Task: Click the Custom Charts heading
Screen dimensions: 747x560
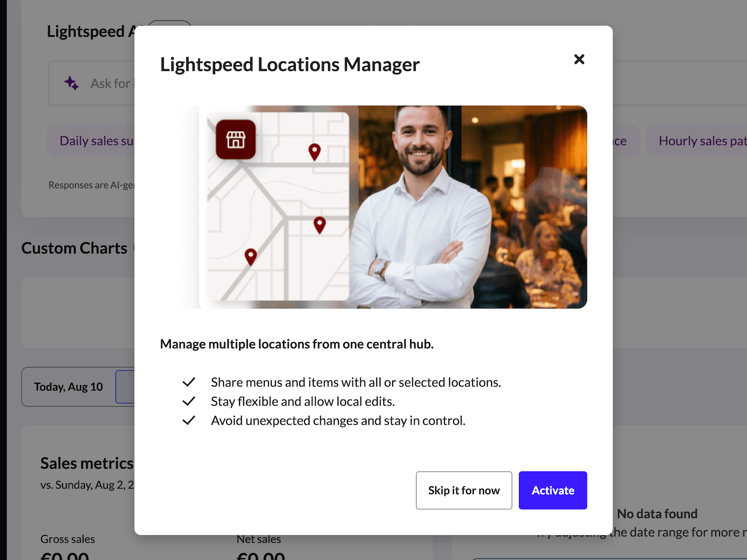Action: pos(74,248)
